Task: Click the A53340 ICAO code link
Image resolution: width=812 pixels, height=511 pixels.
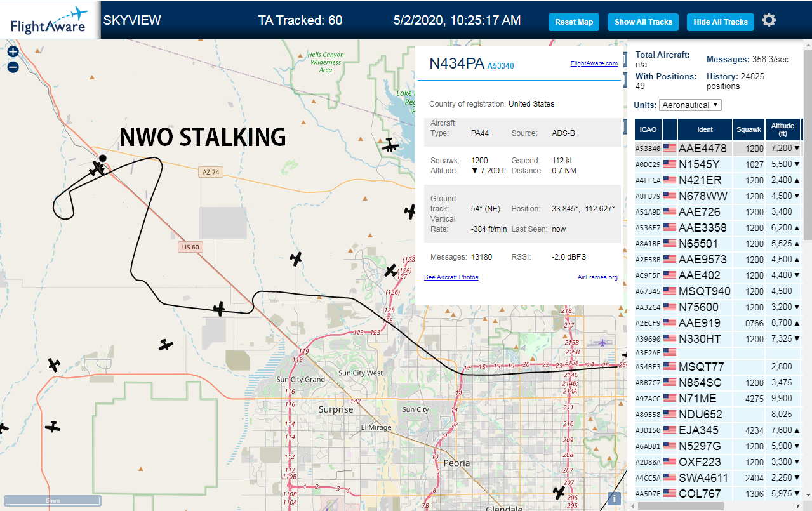Action: [500, 66]
